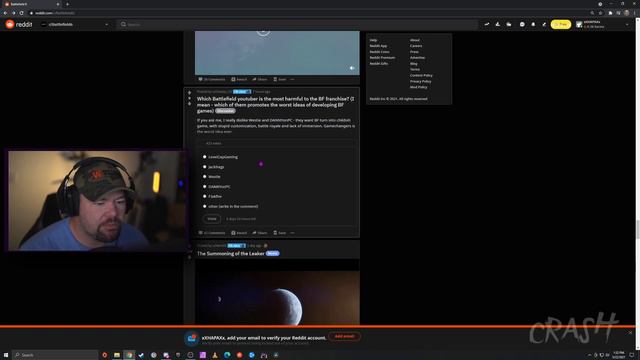The image size is (640, 360).
Task: Open the All posts chart icon in header
Action: 498,24
